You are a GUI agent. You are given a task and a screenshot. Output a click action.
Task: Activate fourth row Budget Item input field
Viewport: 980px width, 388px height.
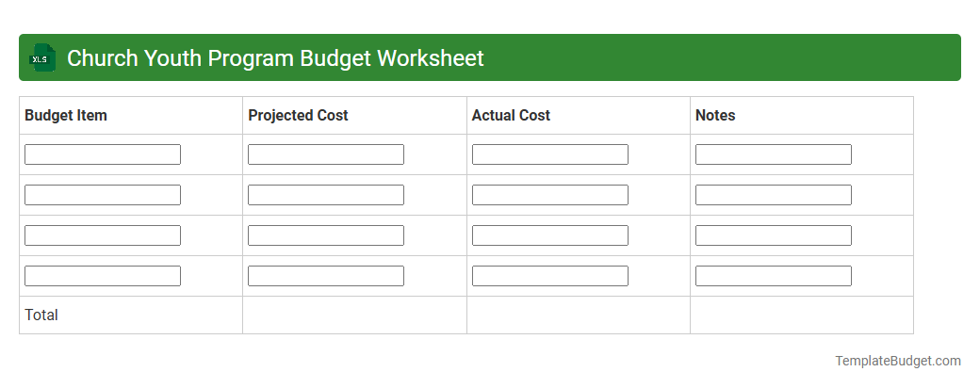(103, 276)
